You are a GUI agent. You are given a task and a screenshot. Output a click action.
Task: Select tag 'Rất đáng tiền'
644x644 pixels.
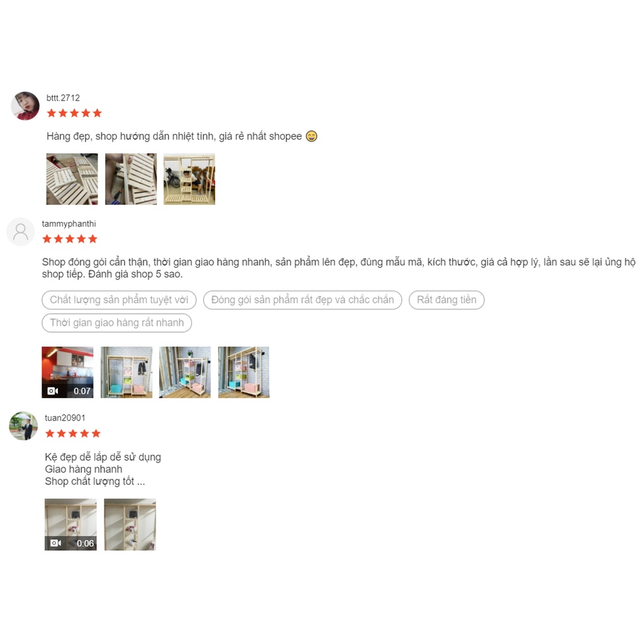pos(447,300)
